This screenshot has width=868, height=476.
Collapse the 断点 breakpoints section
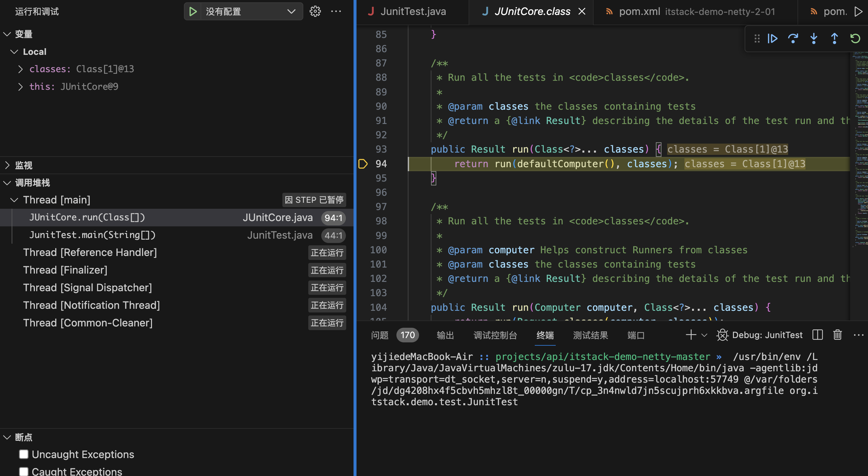click(7, 437)
